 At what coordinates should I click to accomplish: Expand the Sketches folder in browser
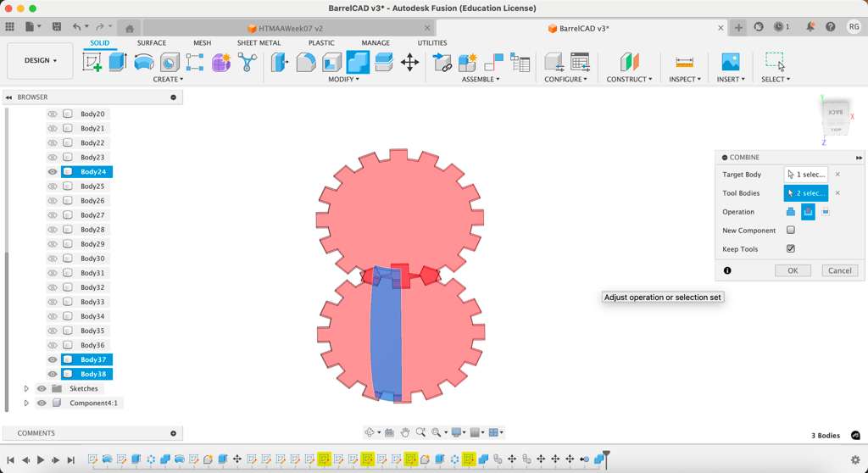coord(26,389)
